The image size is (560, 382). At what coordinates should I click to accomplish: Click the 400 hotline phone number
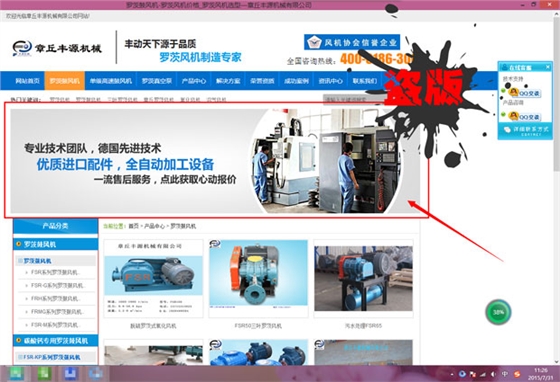[377, 59]
